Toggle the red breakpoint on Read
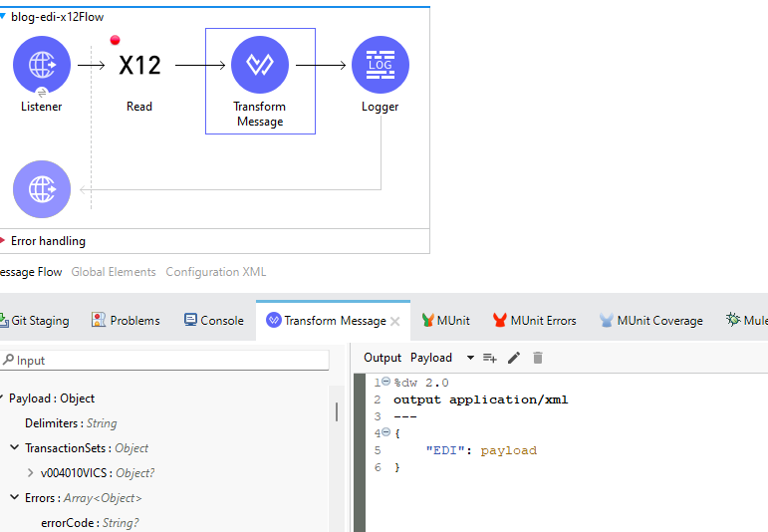This screenshot has height=532, width=768. 115,41
